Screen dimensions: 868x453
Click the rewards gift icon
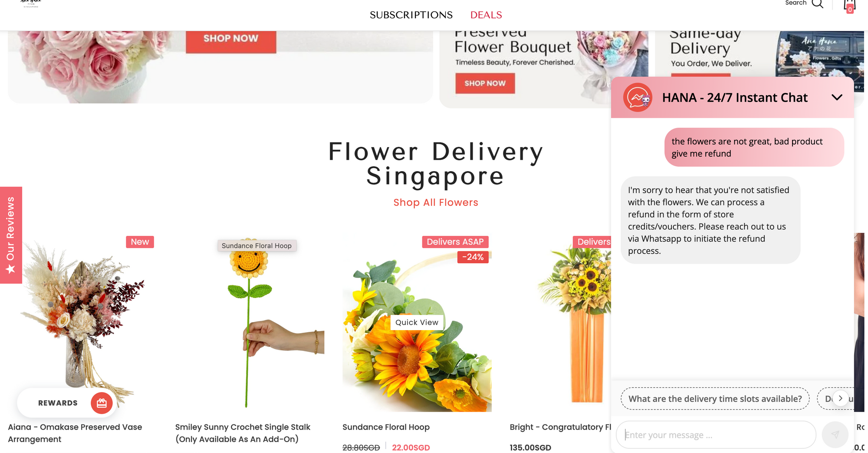point(102,403)
